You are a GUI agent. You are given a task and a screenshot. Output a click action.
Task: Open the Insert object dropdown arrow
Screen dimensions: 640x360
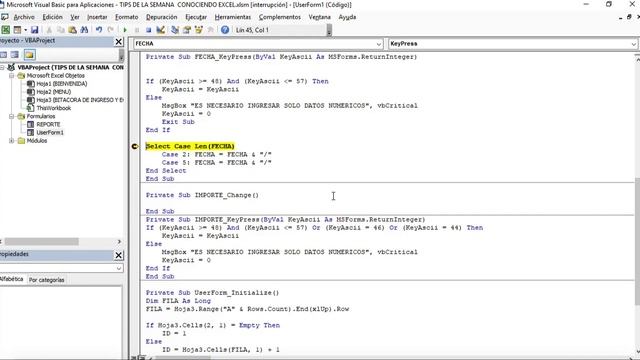pyautogui.click(x=25, y=30)
